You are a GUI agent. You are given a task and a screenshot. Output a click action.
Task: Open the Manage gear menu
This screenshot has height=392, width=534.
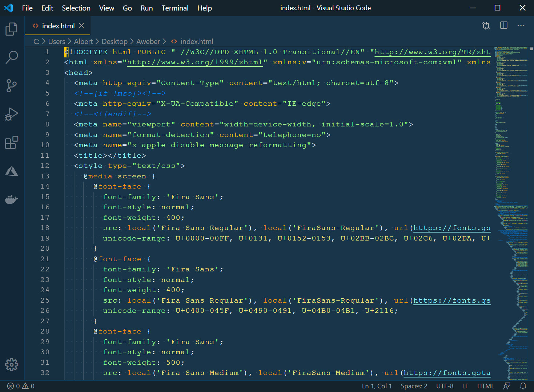click(x=12, y=365)
